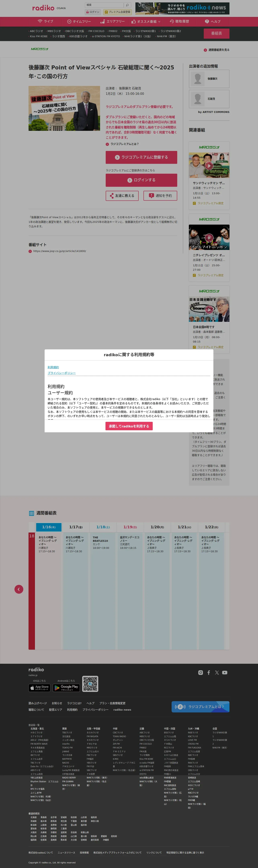
Task: Open the オススメ番組 dropdown menu
Action: point(146,22)
